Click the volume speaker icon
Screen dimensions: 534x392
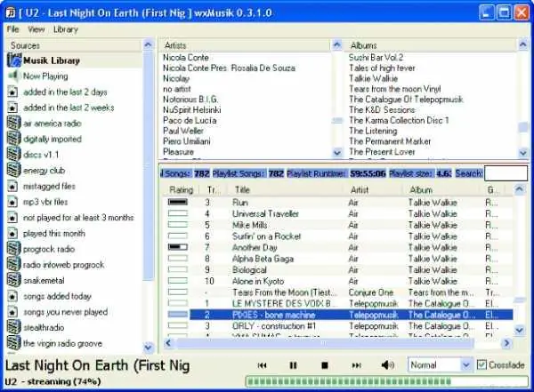(387, 365)
